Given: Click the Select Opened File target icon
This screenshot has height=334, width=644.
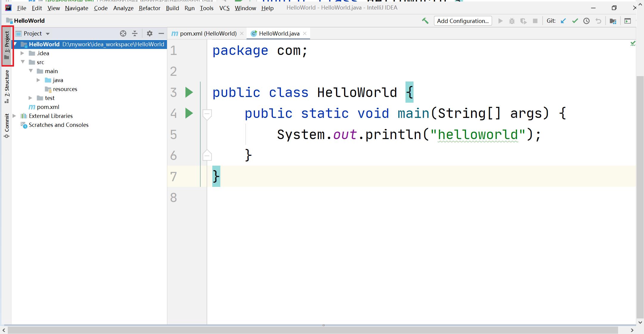Looking at the screenshot, I should pos(123,33).
